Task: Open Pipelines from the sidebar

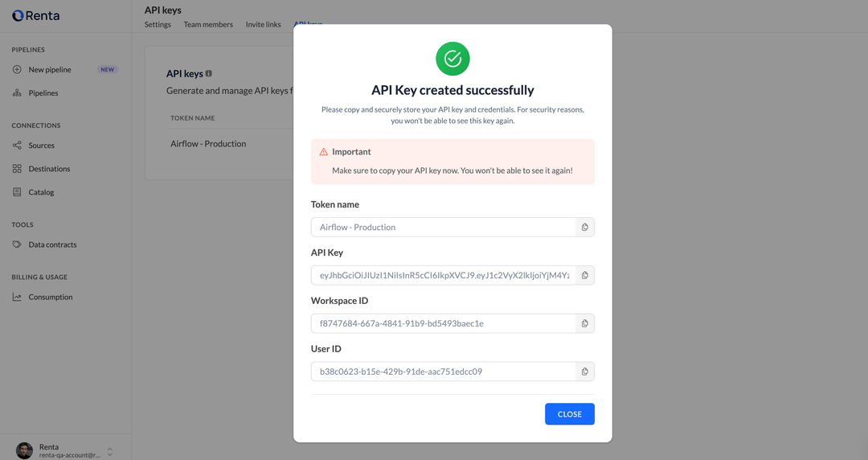Action: (x=43, y=93)
